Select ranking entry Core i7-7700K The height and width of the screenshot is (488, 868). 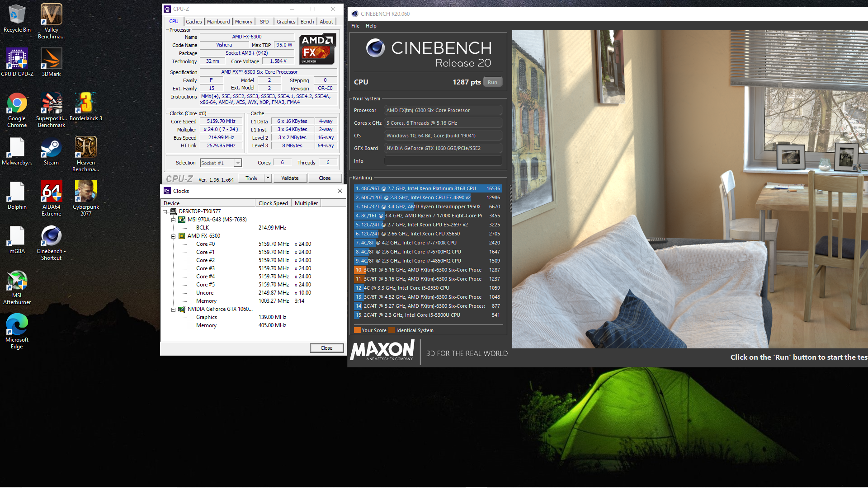428,243
